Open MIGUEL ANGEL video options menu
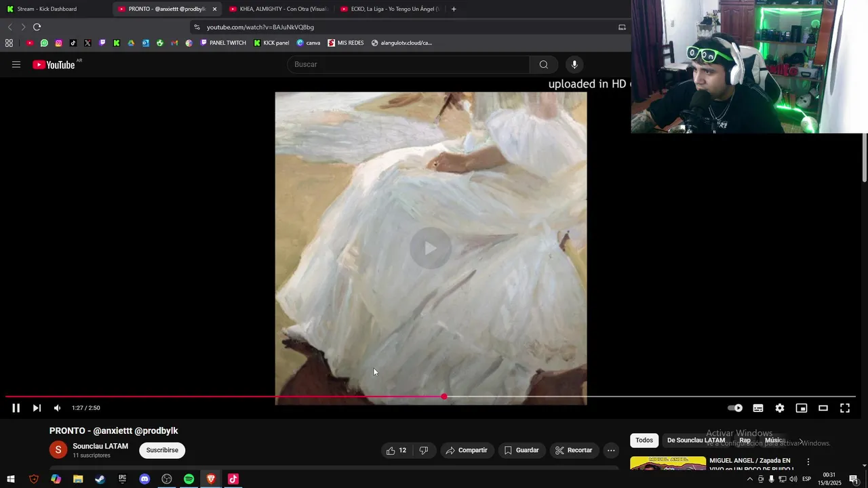868x488 pixels. (x=808, y=462)
